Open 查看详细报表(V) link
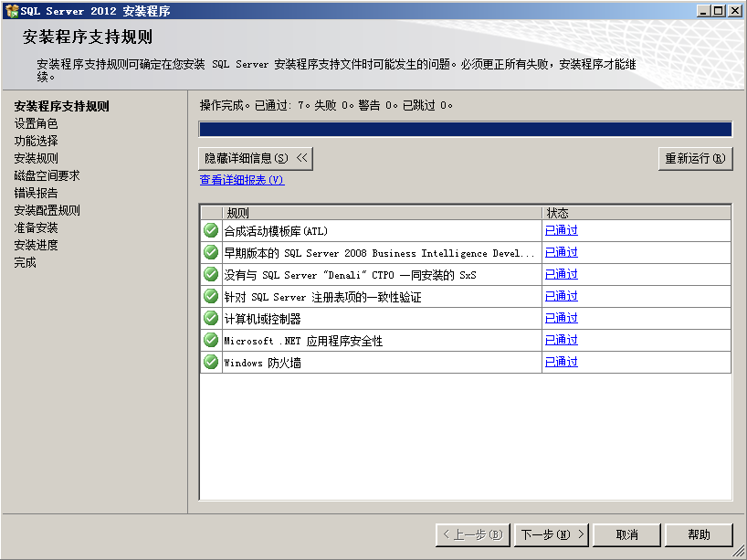This screenshot has width=747, height=560. tap(242, 180)
